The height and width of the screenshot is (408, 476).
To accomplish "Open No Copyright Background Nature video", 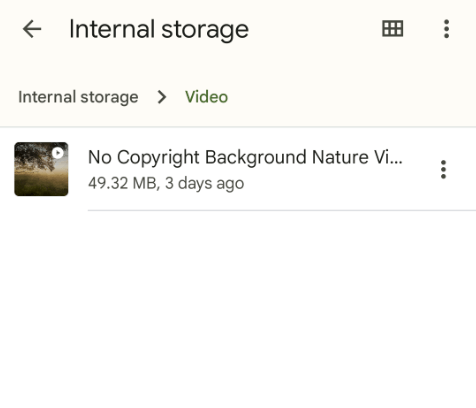I will click(245, 157).
